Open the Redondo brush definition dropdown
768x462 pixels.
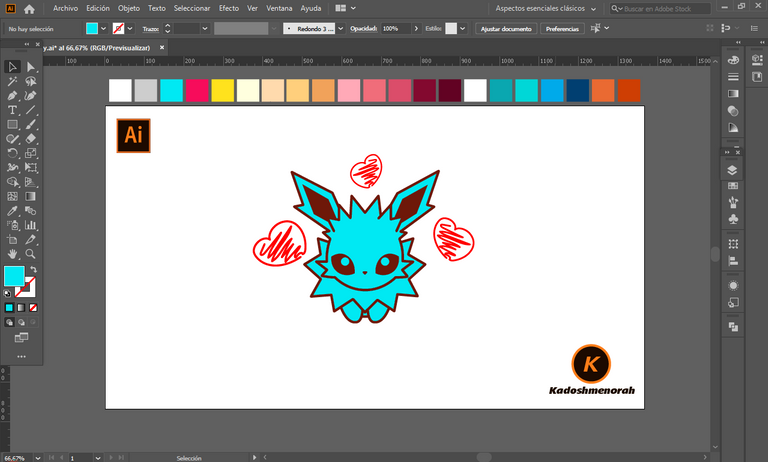[340, 28]
